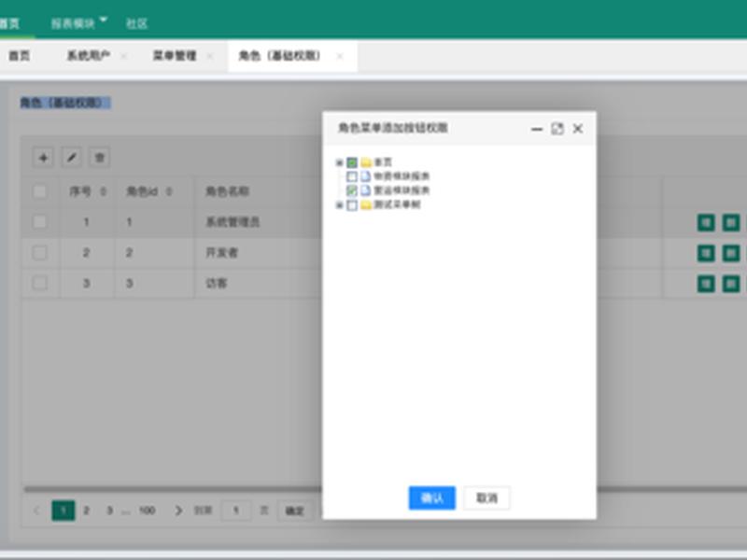Click first green action button in 访客 row
Screen dimensions: 747x560
click(x=706, y=284)
